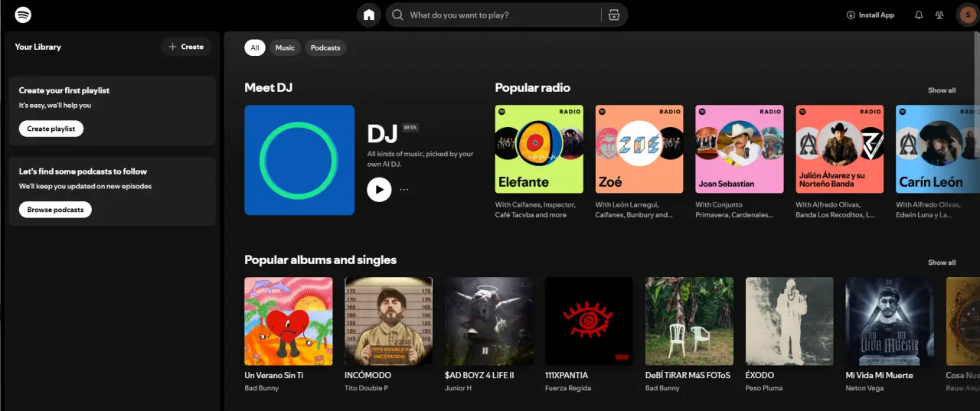The width and height of the screenshot is (980, 411).
Task: Click 'Peso Pluma' artist name
Action: 764,388
